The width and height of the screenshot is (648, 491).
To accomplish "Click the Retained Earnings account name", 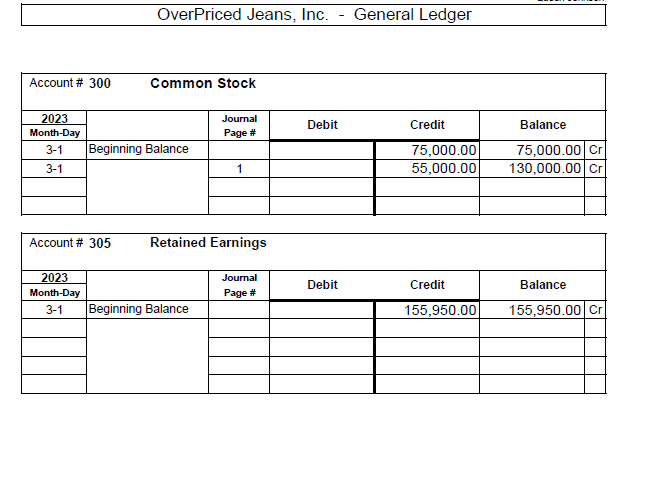I will point(208,243).
